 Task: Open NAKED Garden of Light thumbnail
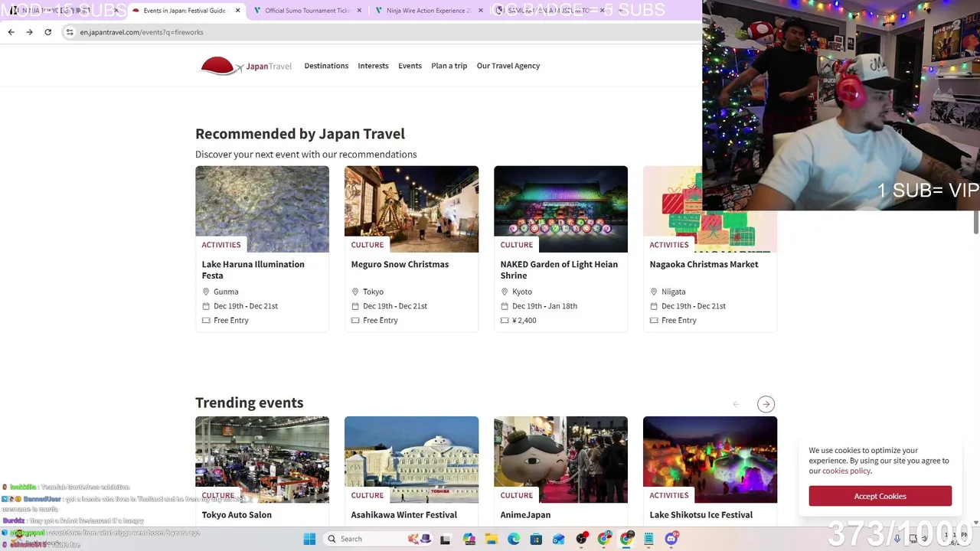click(560, 209)
